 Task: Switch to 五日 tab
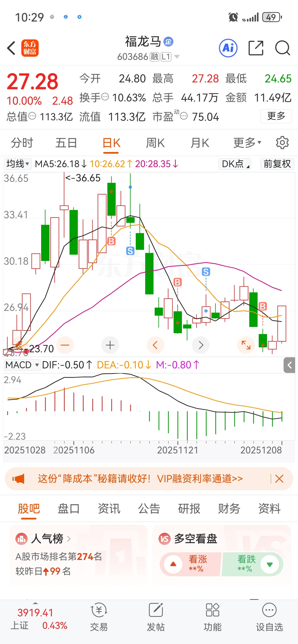click(66, 143)
